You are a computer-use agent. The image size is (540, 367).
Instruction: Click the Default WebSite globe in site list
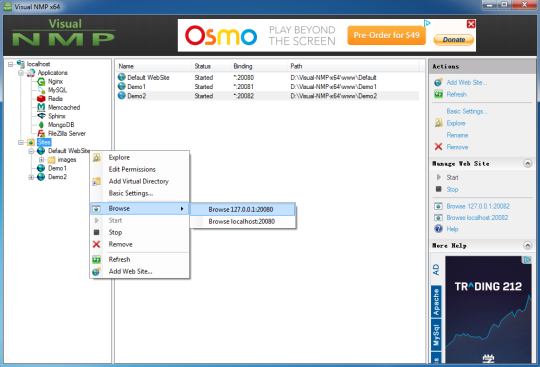click(122, 77)
